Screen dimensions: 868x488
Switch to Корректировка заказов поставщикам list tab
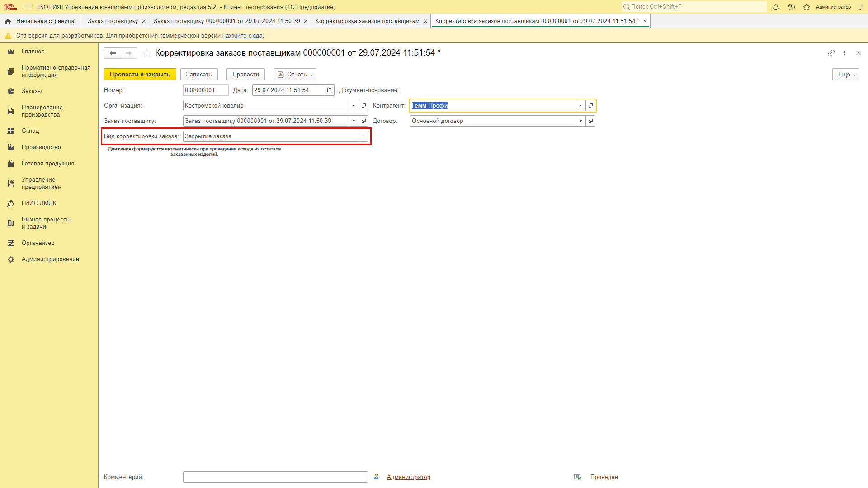368,21
